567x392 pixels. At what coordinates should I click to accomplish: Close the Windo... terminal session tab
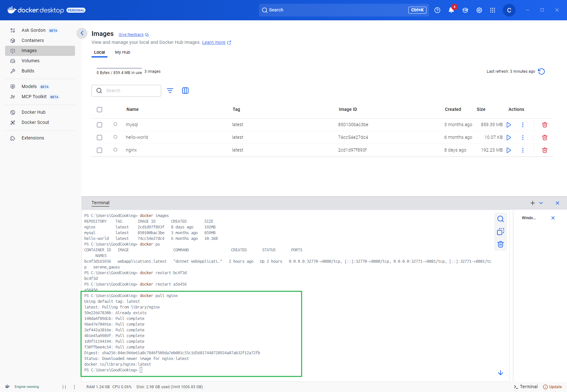[x=553, y=218]
